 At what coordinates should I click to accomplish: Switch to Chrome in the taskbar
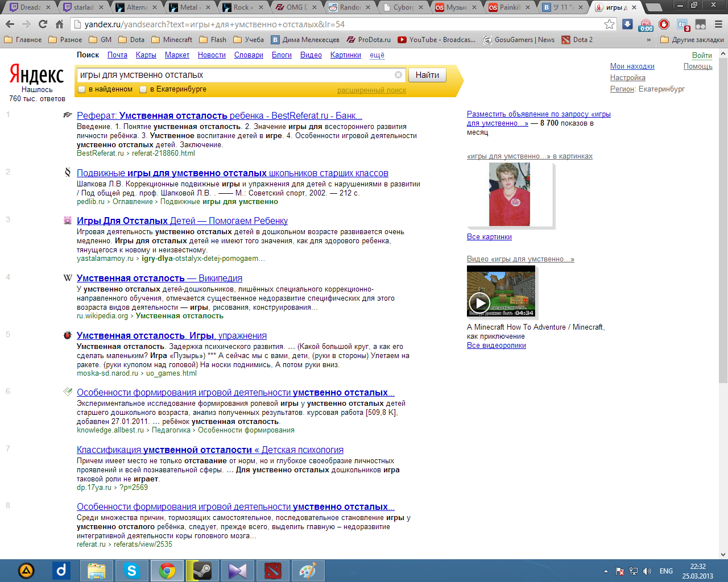[x=167, y=571]
